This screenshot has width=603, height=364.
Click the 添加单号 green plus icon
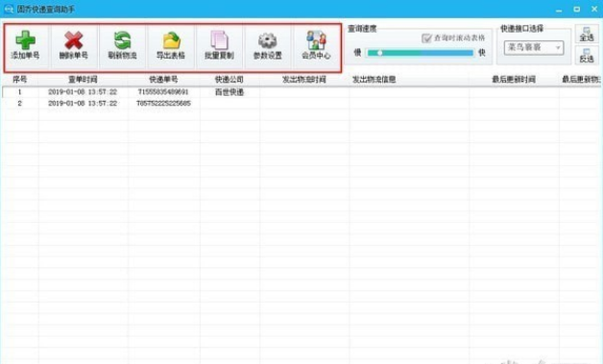tap(25, 40)
